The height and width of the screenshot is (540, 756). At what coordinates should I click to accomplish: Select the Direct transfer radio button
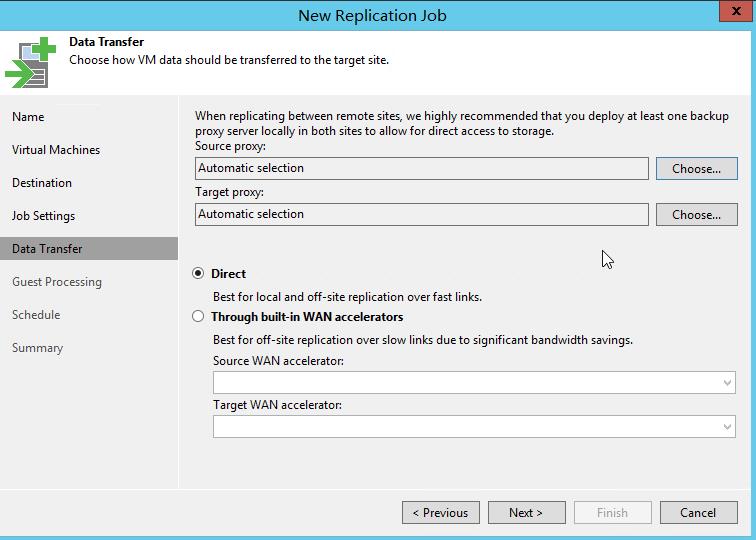point(198,273)
